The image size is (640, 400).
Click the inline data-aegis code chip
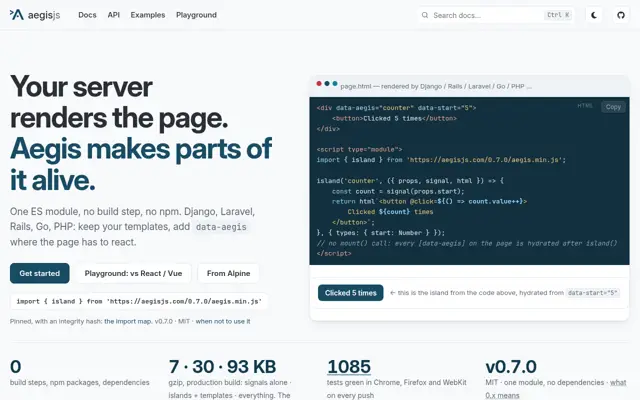click(x=221, y=227)
